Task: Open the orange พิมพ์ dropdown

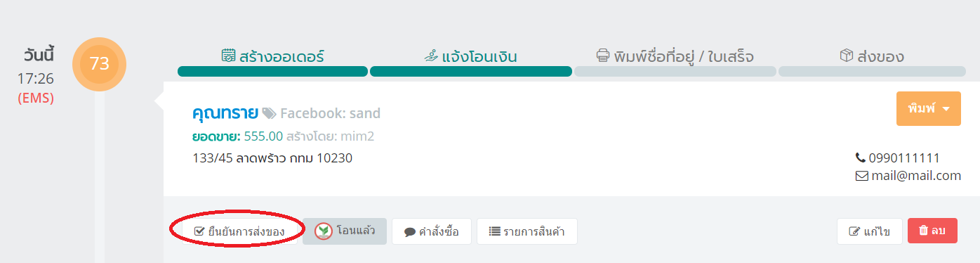Action: tap(928, 109)
